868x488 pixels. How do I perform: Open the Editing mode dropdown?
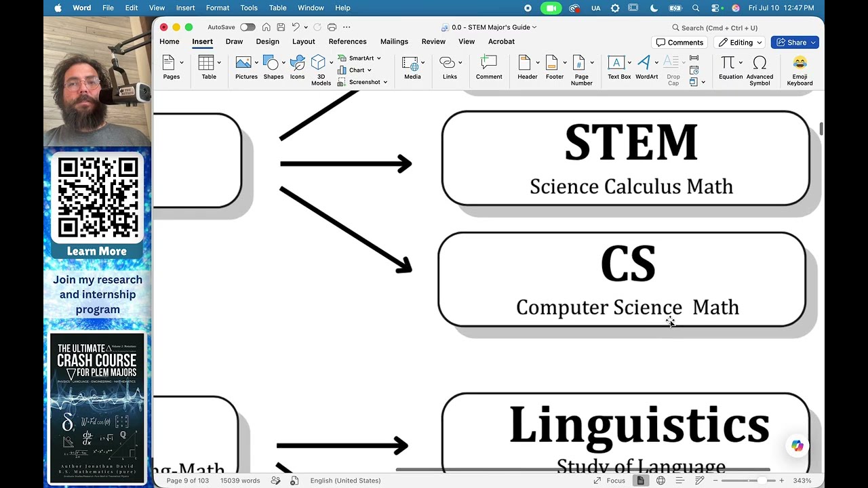(741, 42)
